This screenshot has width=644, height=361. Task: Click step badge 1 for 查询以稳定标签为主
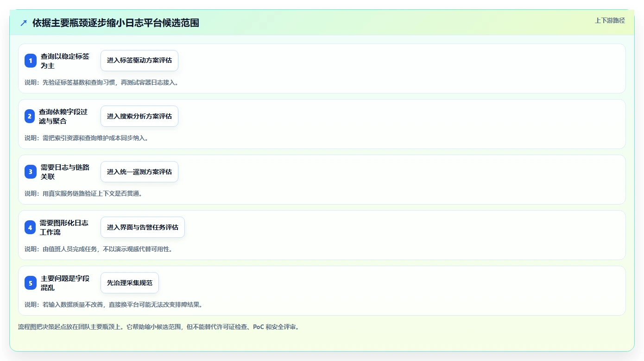point(31,61)
